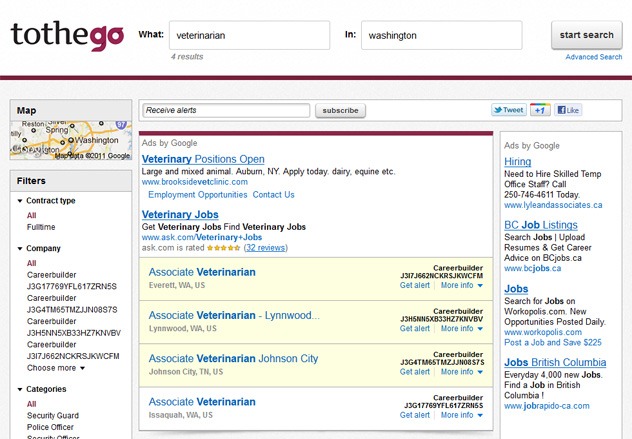
Task: Filter by Fulltime contract type
Action: click(41, 227)
